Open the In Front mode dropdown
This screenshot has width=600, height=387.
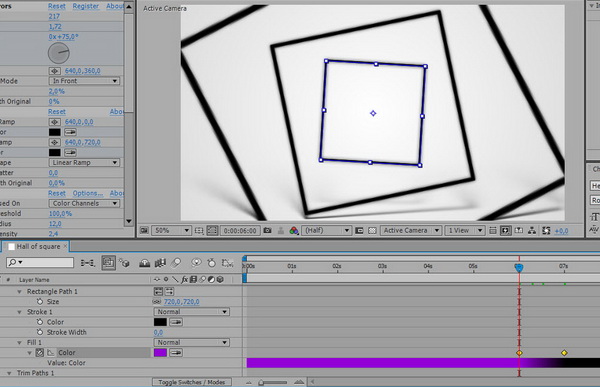coord(84,81)
